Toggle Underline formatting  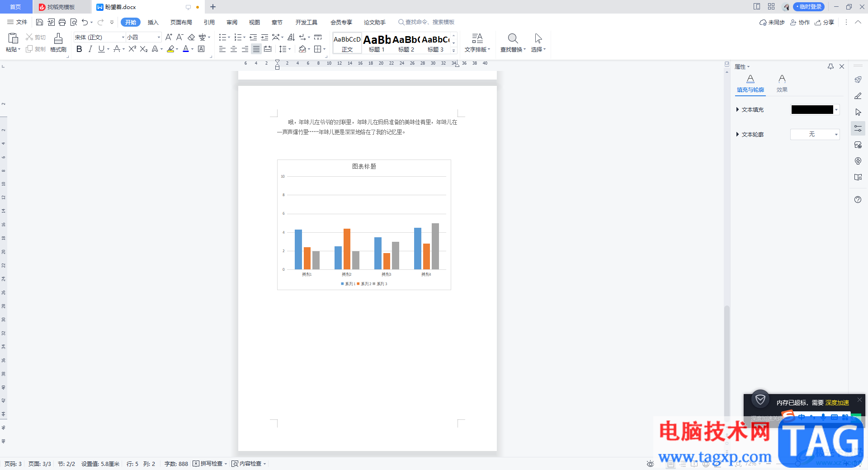pos(101,49)
